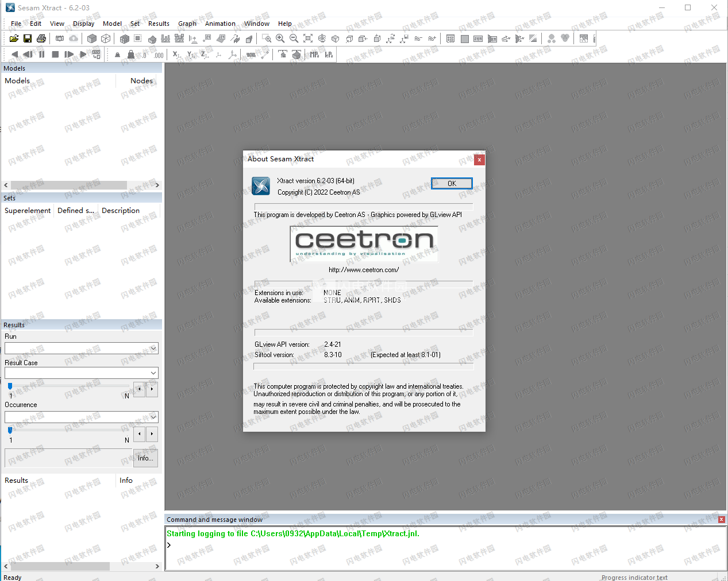
Task: Click the animation pause icon
Action: pos(41,55)
